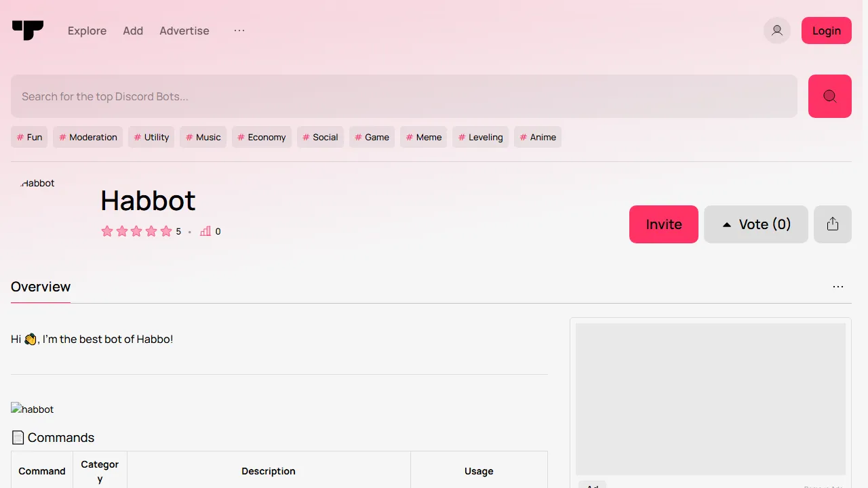The image size is (868, 488).
Task: Click the Vote (0) button
Action: 755,224
